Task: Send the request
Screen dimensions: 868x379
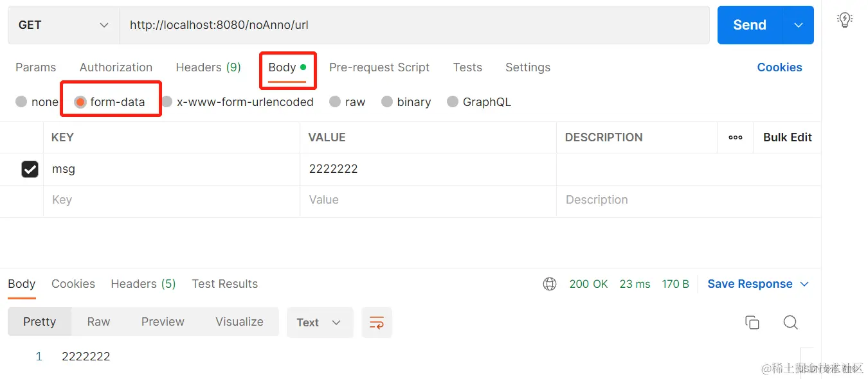Action: click(x=750, y=25)
